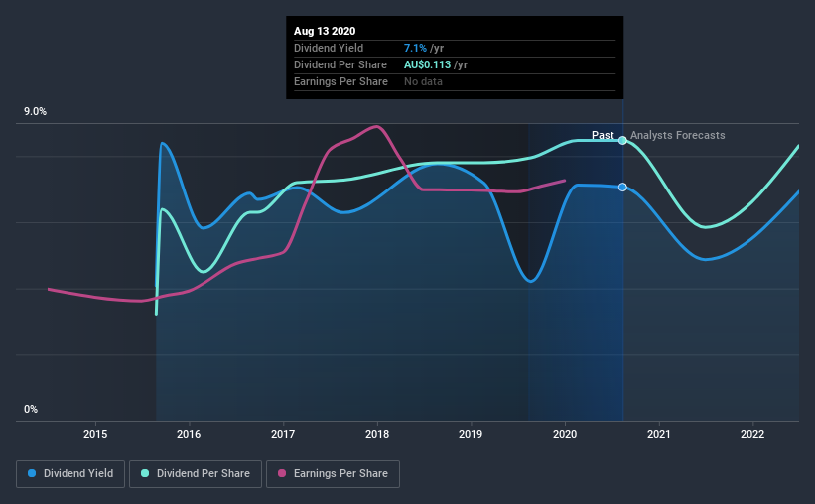Image resolution: width=815 pixels, height=504 pixels.
Task: Click the 0% y-axis label
Action: 31,410
